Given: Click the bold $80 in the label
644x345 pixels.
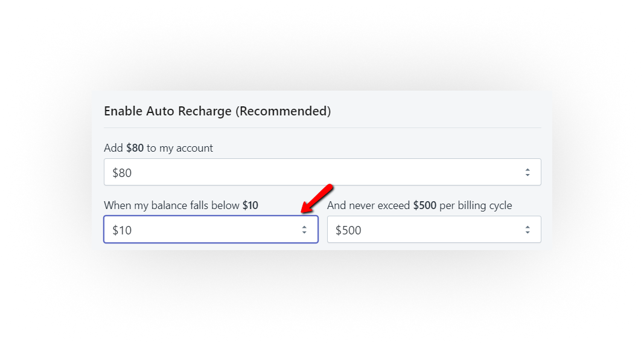Looking at the screenshot, I should 135,148.
